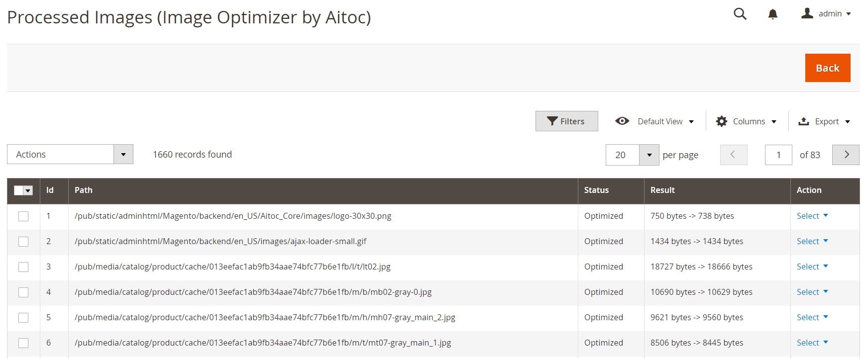Click result '18727 bytes -> 18666 bytes'
Image resolution: width=868 pixels, height=359 pixels.
click(x=701, y=267)
